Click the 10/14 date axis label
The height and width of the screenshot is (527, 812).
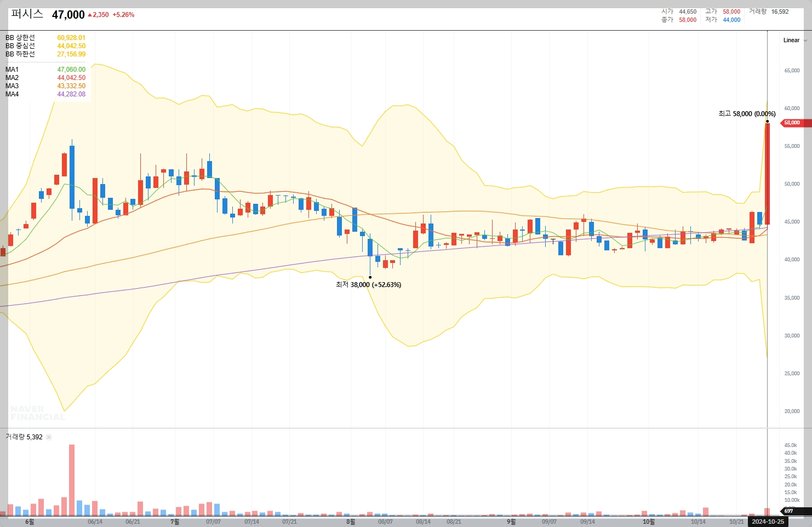[x=698, y=522]
